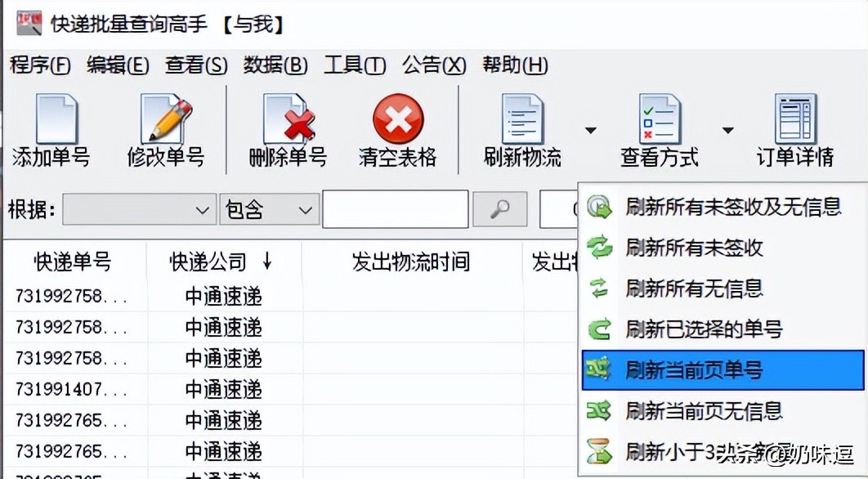
Task: Open the 数据(B) menu
Action: [275, 65]
